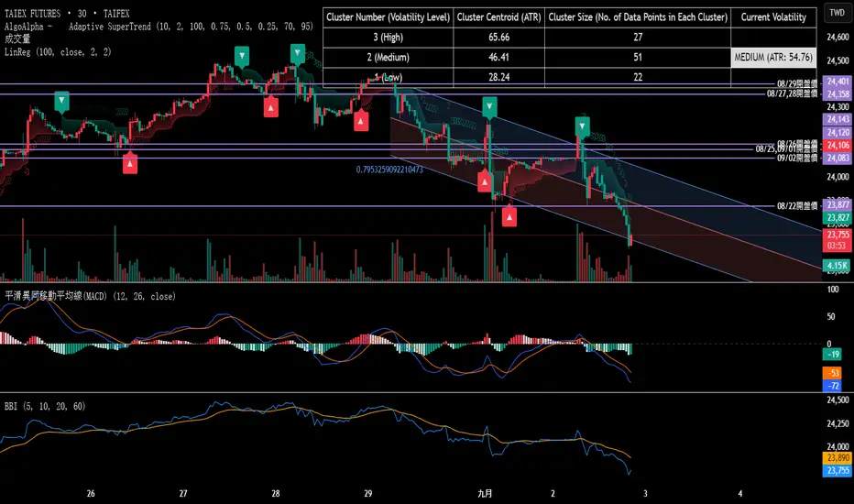
Task: Click the 08/27,28開盤價 line label
Action: 793,93
